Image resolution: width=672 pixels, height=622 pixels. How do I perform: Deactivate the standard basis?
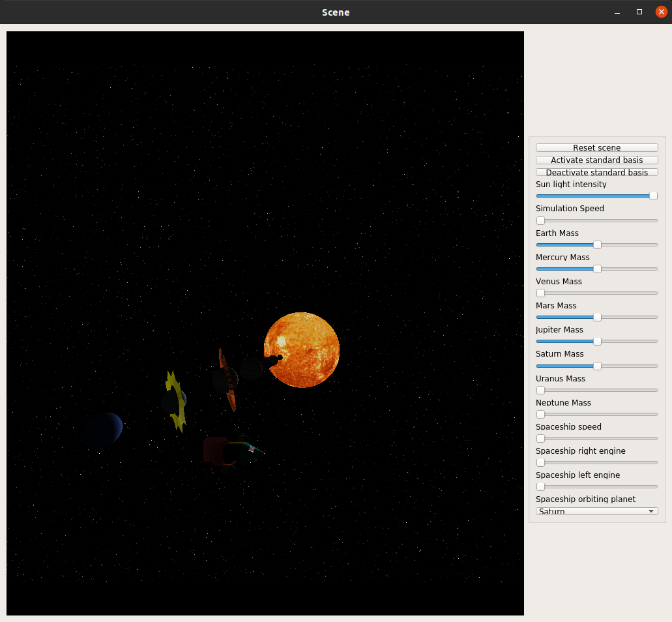point(596,172)
